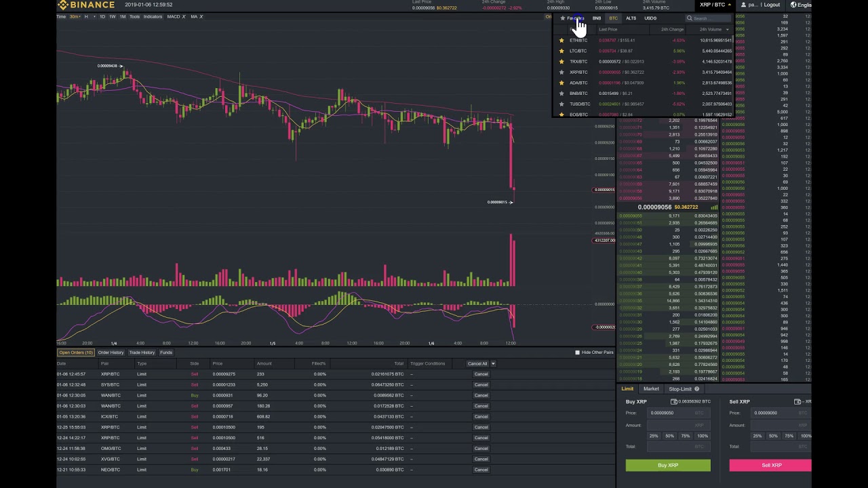Open the Cancel All dropdown arrow
The image size is (868, 488).
493,364
